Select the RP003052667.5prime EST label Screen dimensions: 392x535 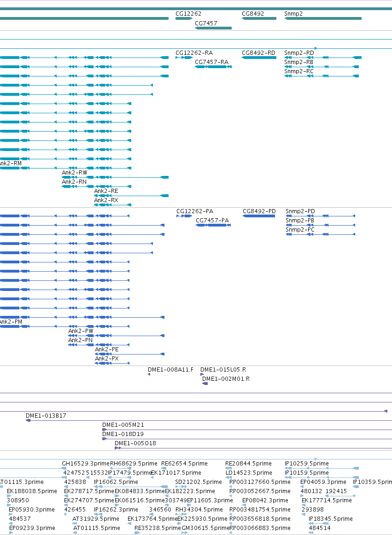[260, 491]
